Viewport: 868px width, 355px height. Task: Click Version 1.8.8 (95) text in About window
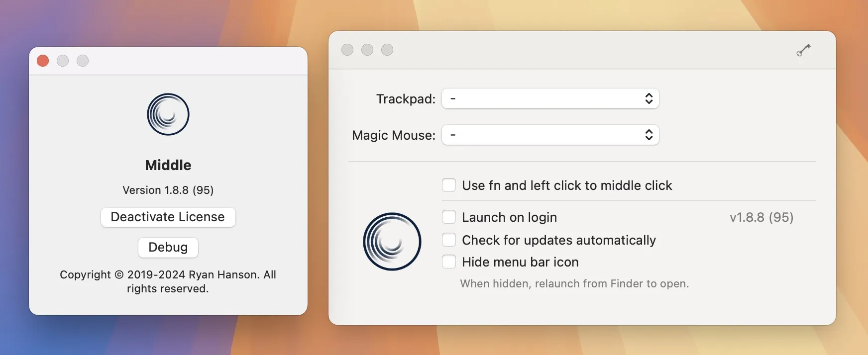[168, 190]
